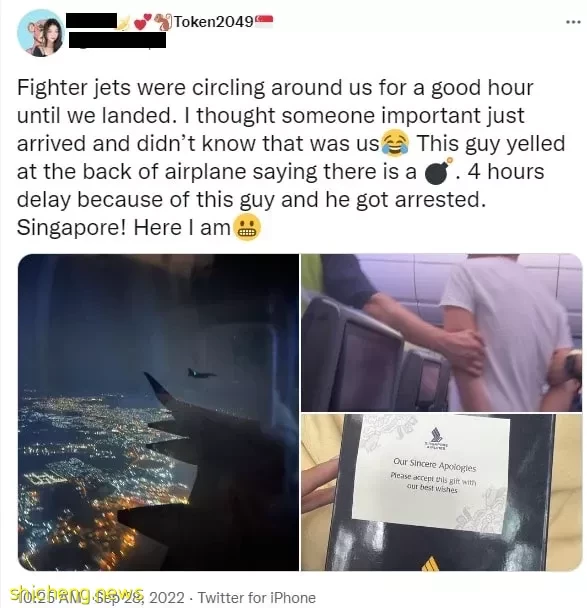Viewport: 587px width, 608px height.
Task: Open the tweet author's profile avatar
Action: [x=41, y=33]
